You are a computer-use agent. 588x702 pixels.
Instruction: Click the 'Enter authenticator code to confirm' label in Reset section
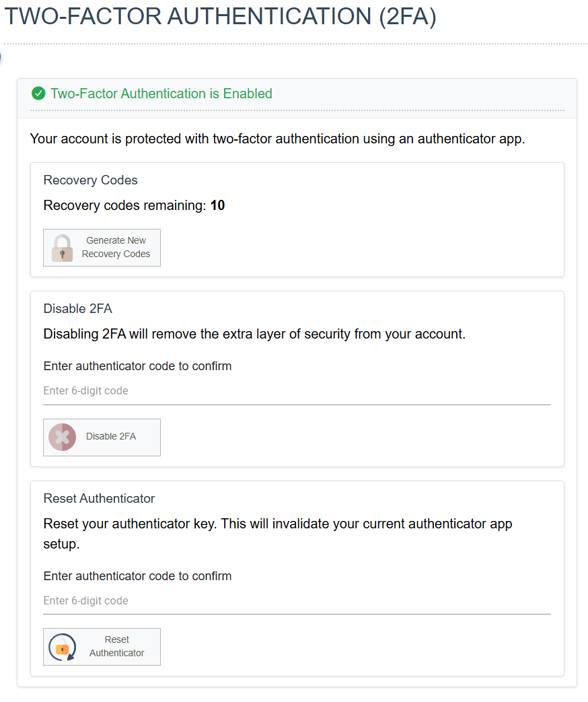click(x=137, y=575)
